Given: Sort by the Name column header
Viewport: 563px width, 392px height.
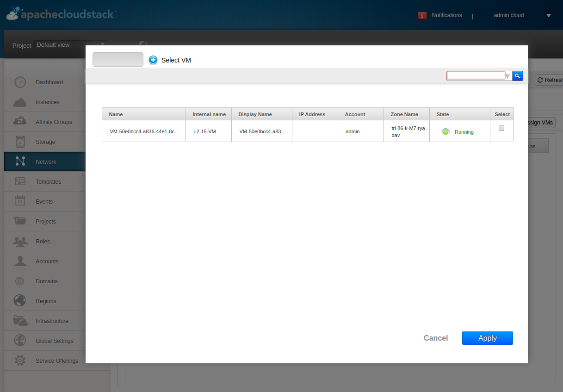Looking at the screenshot, I should point(144,114).
